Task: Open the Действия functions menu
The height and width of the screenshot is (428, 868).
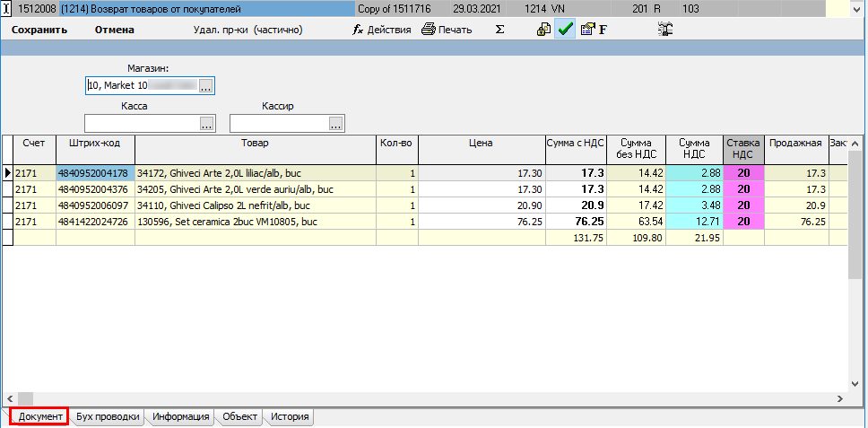Action: pyautogui.click(x=382, y=30)
